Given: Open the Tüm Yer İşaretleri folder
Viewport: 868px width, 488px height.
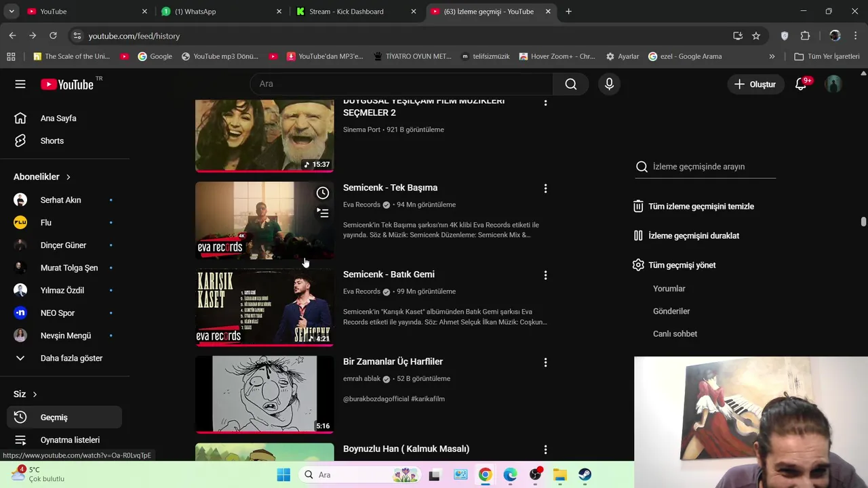Looking at the screenshot, I should [x=827, y=56].
